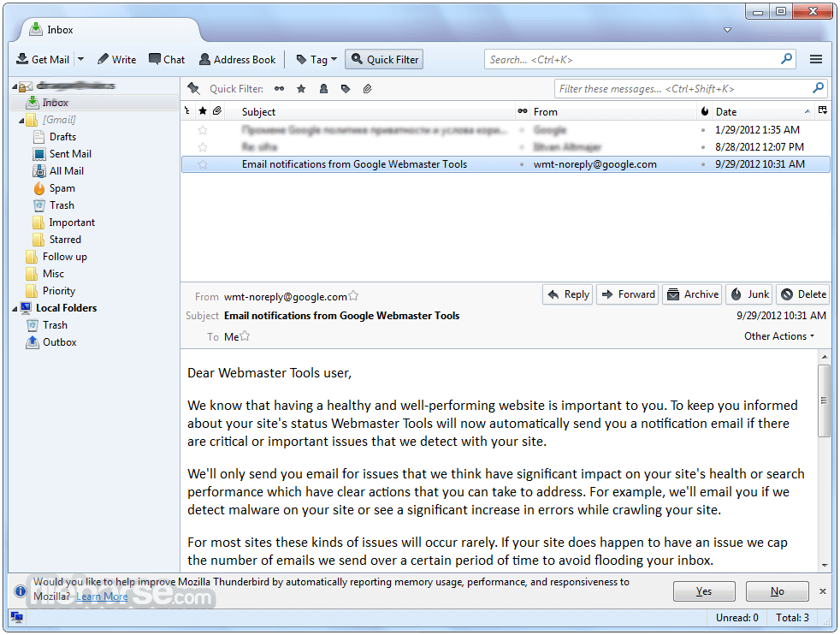Sort messages by Date column
Image resolution: width=840 pixels, height=635 pixels.
point(764,111)
